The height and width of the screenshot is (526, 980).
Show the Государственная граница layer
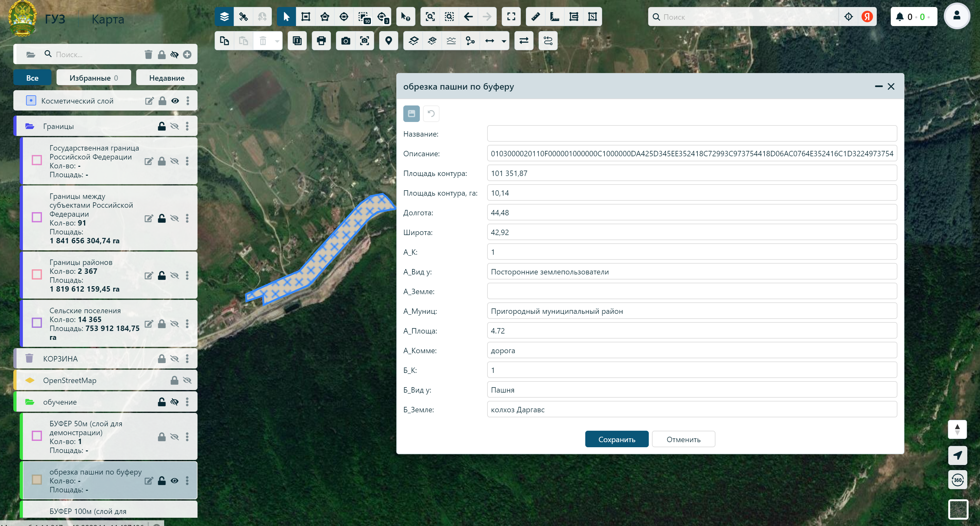[174, 161]
